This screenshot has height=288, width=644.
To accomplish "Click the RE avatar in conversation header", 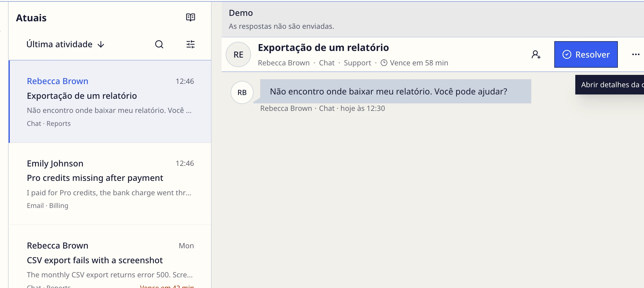I will [238, 54].
